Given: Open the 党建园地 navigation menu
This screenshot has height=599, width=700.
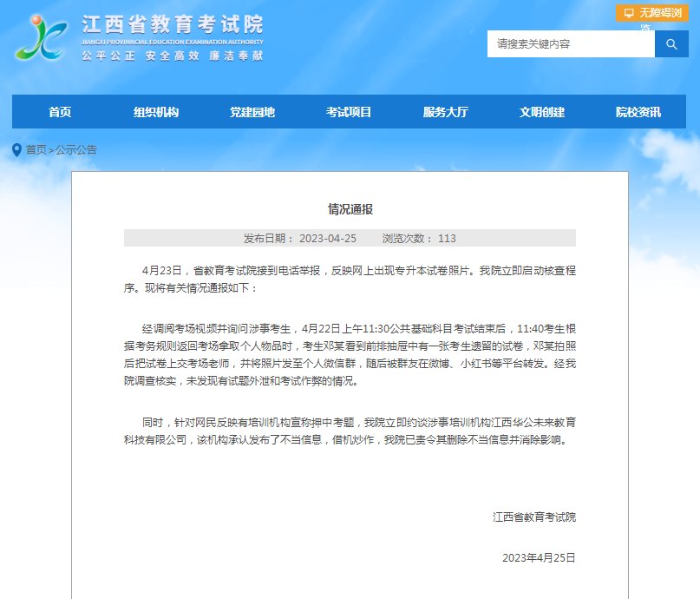Looking at the screenshot, I should tap(252, 112).
